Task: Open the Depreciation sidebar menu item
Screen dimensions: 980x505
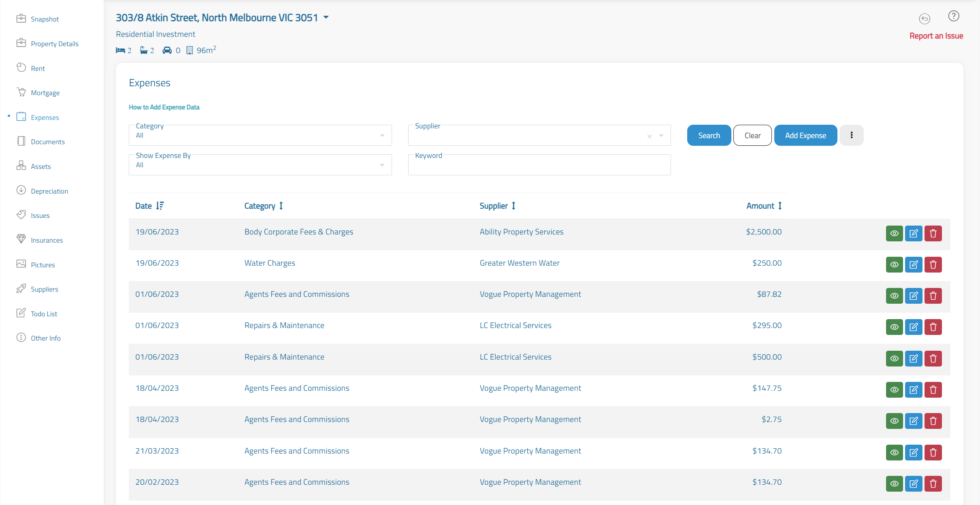Action: 49,191
